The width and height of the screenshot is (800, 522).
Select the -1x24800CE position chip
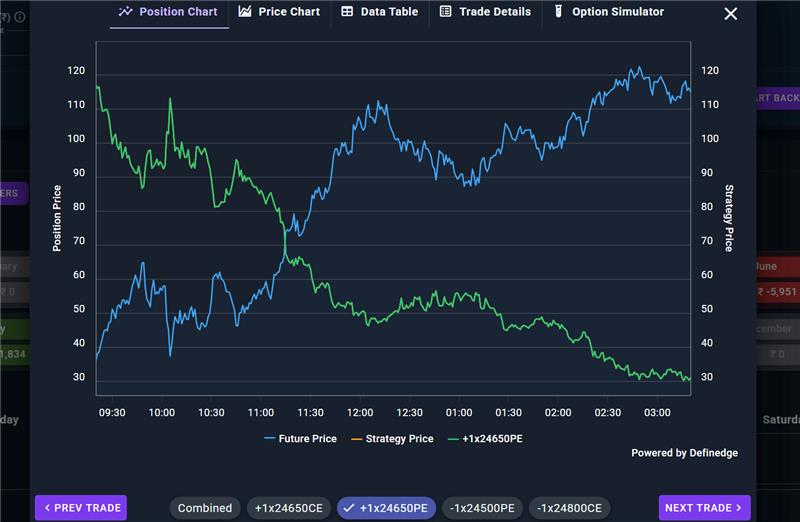569,508
